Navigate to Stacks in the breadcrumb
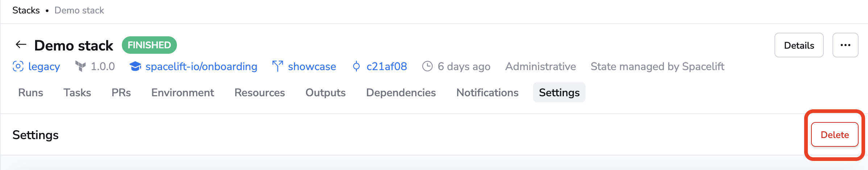 point(26,10)
